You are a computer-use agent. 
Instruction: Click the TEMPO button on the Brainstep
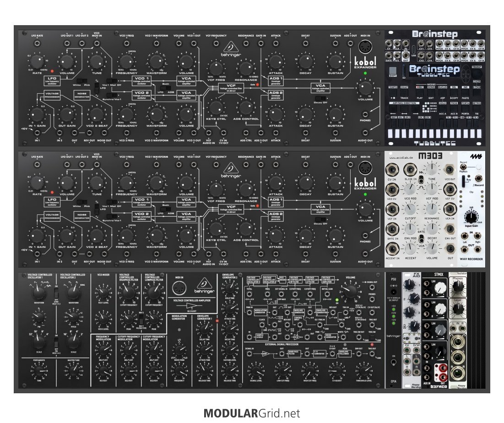pos(393,92)
